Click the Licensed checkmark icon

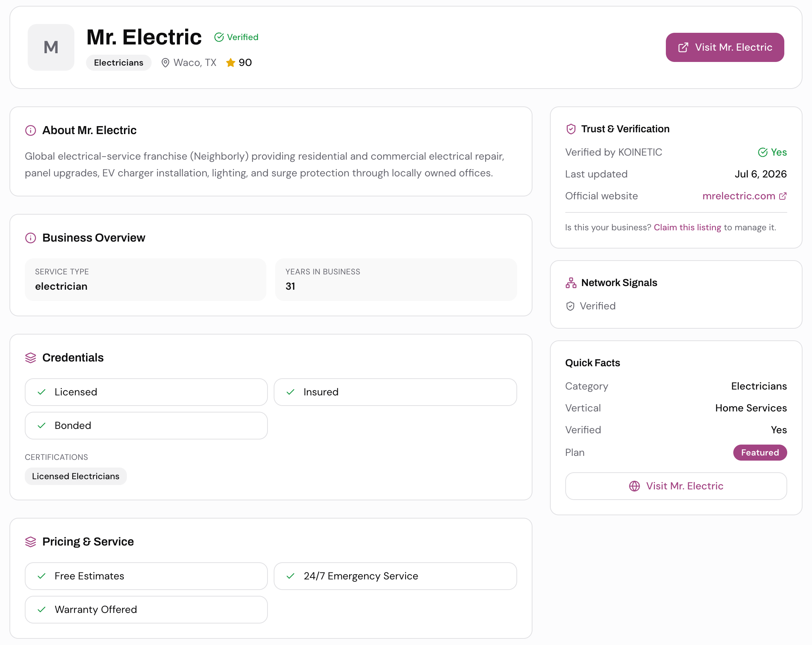tap(42, 392)
